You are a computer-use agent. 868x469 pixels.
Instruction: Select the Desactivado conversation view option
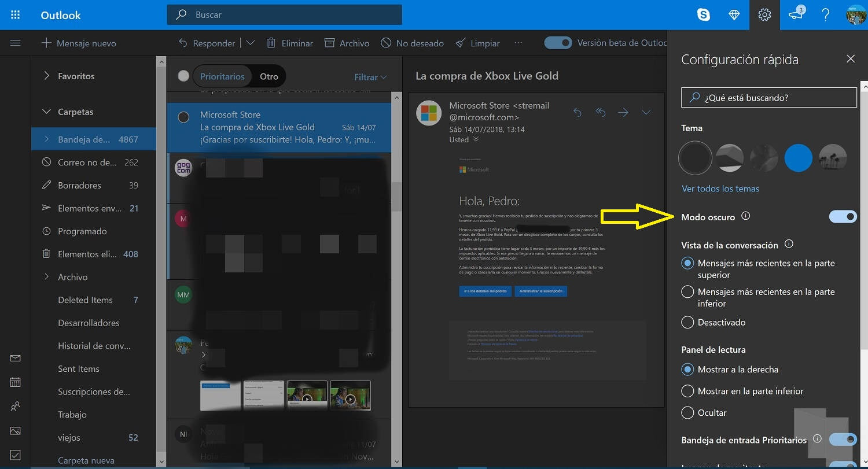click(x=687, y=322)
